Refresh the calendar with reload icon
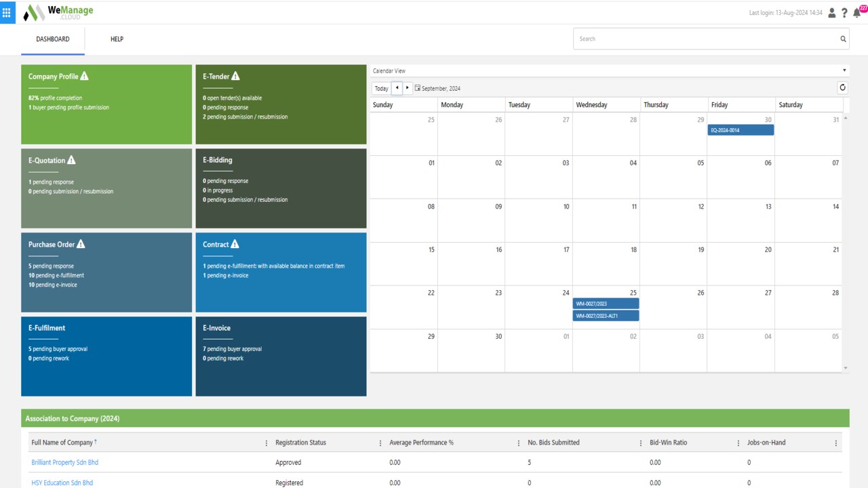 842,87
